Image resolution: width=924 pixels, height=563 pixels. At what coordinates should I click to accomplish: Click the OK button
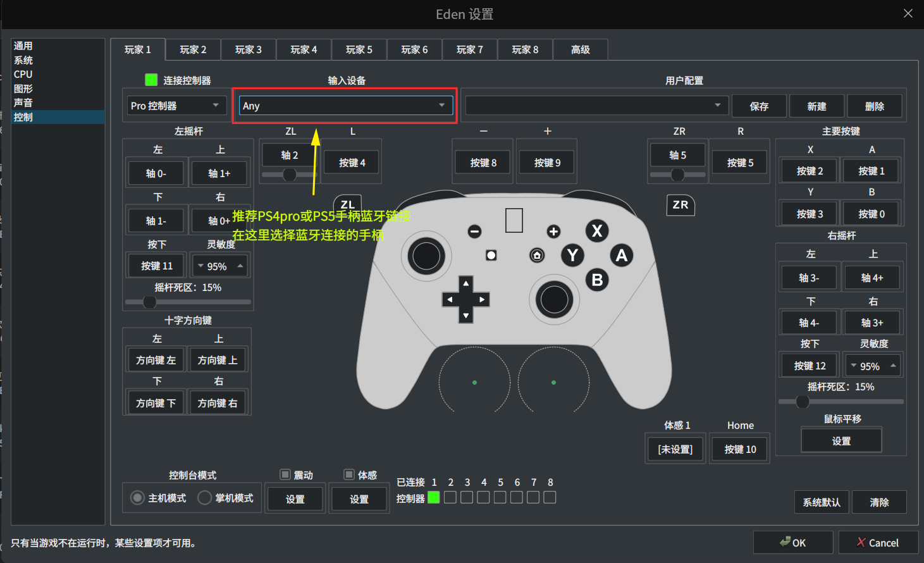click(x=793, y=543)
